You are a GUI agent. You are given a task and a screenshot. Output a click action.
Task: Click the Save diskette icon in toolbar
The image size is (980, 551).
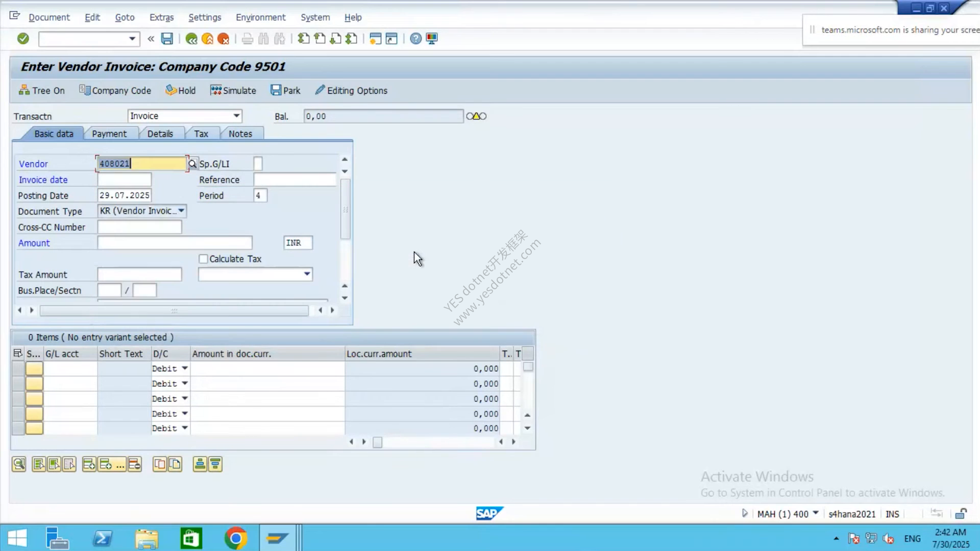[x=167, y=39]
